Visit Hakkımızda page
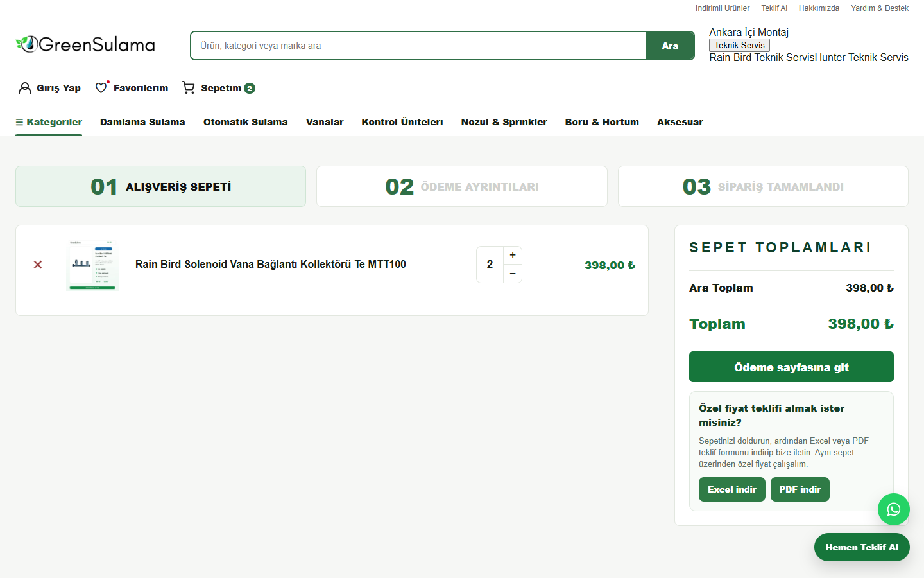 (819, 8)
